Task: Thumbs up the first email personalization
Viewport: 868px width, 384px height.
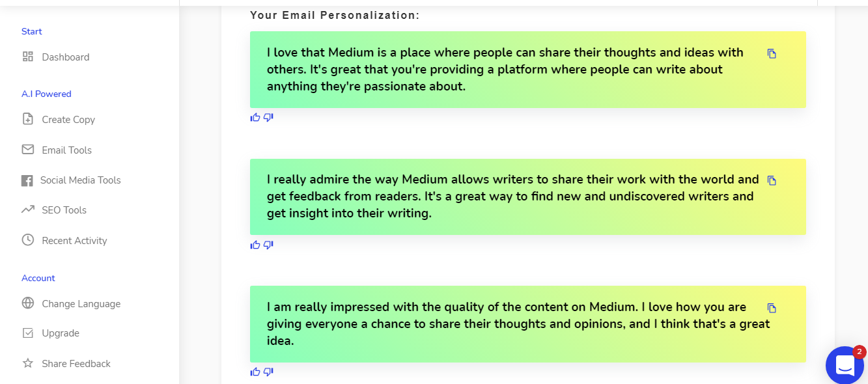Action: 255,118
